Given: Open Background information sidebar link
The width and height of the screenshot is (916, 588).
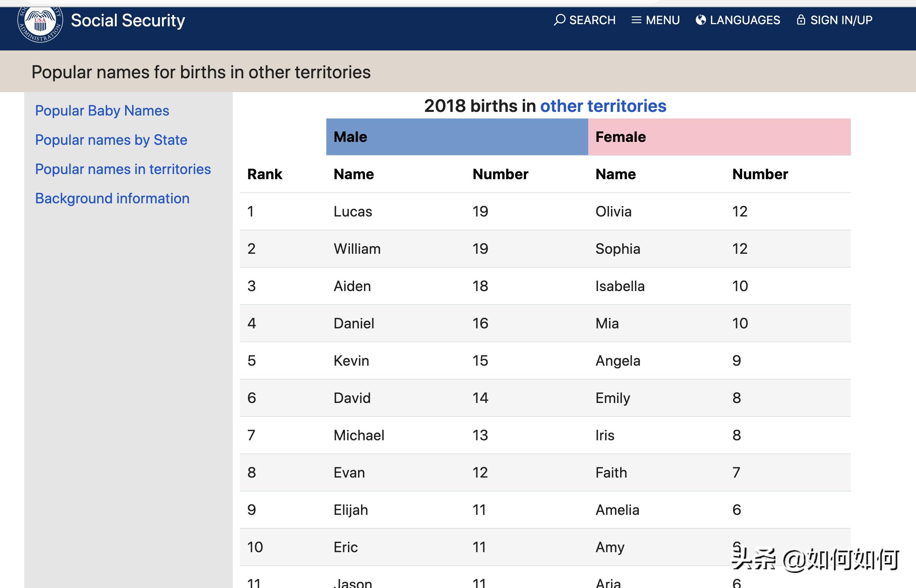Looking at the screenshot, I should [x=112, y=199].
